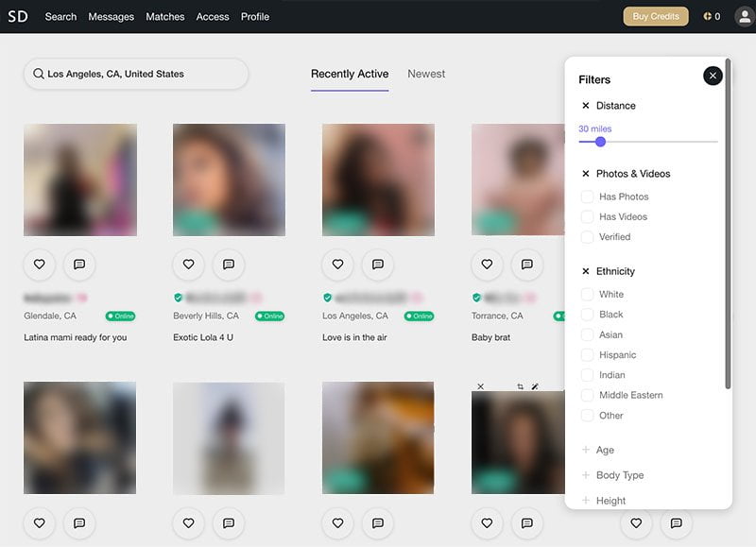Go to Matches in top navigation

click(x=165, y=16)
